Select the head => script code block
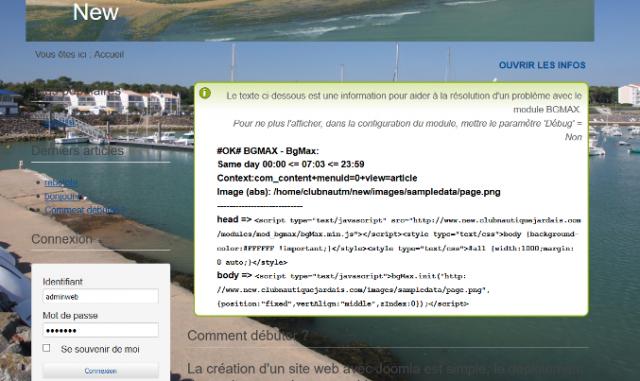 pos(399,241)
